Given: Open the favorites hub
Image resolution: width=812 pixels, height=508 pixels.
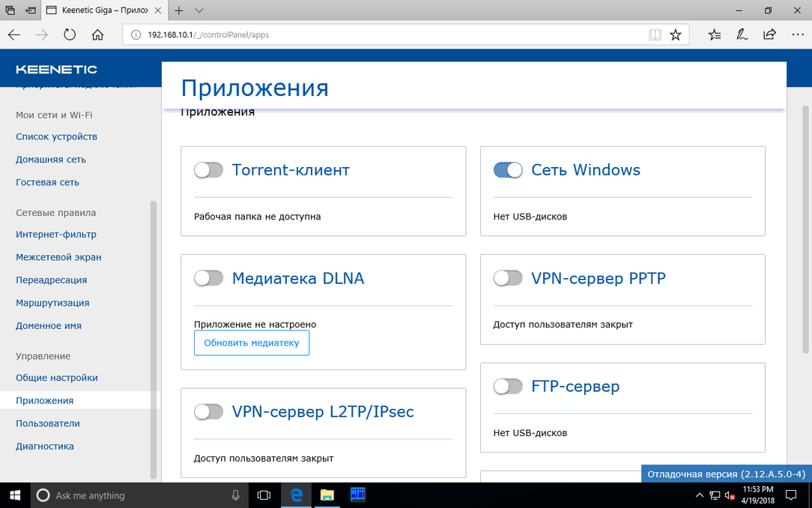Looking at the screenshot, I should 715,34.
